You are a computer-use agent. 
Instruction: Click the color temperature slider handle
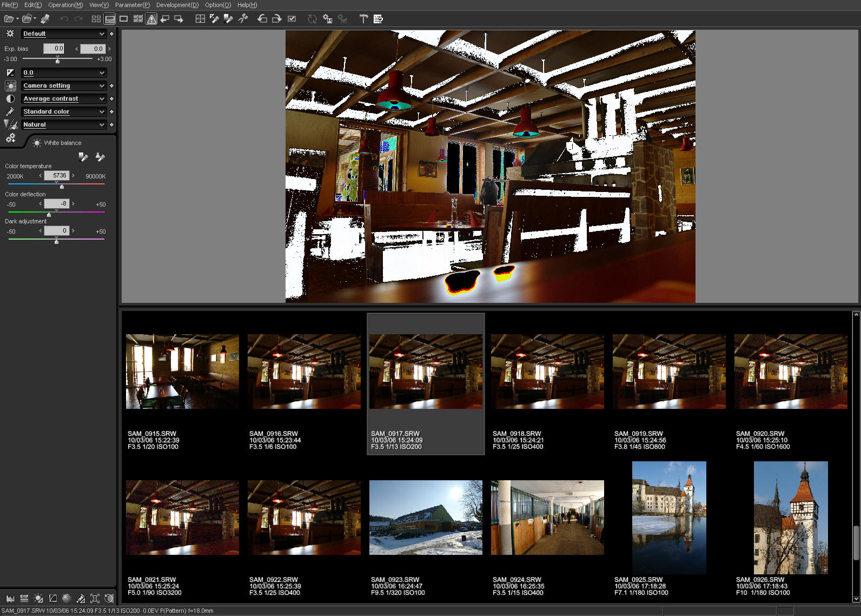click(62, 187)
